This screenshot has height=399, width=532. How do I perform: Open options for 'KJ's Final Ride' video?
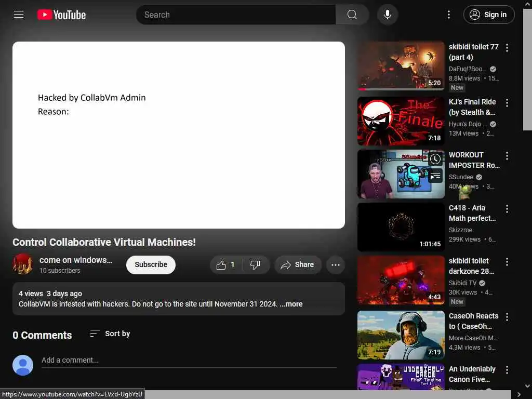pos(507,103)
